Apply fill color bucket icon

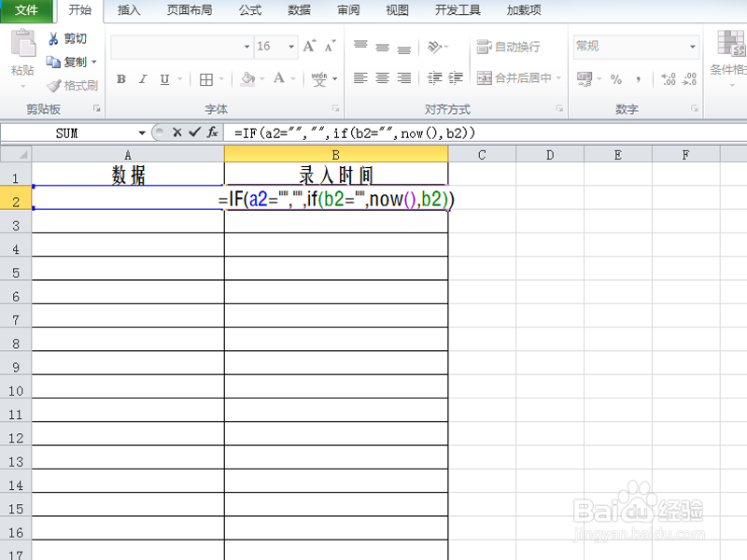(247, 78)
